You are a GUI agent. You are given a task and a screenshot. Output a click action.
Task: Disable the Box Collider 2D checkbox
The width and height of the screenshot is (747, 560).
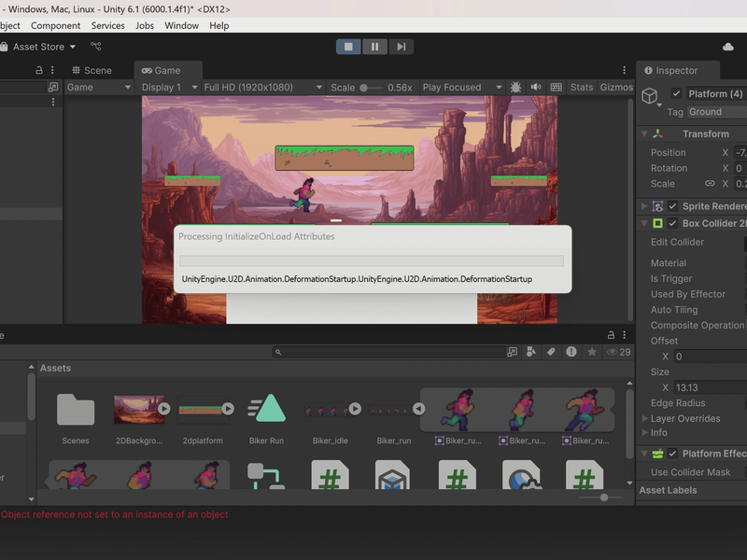click(672, 223)
